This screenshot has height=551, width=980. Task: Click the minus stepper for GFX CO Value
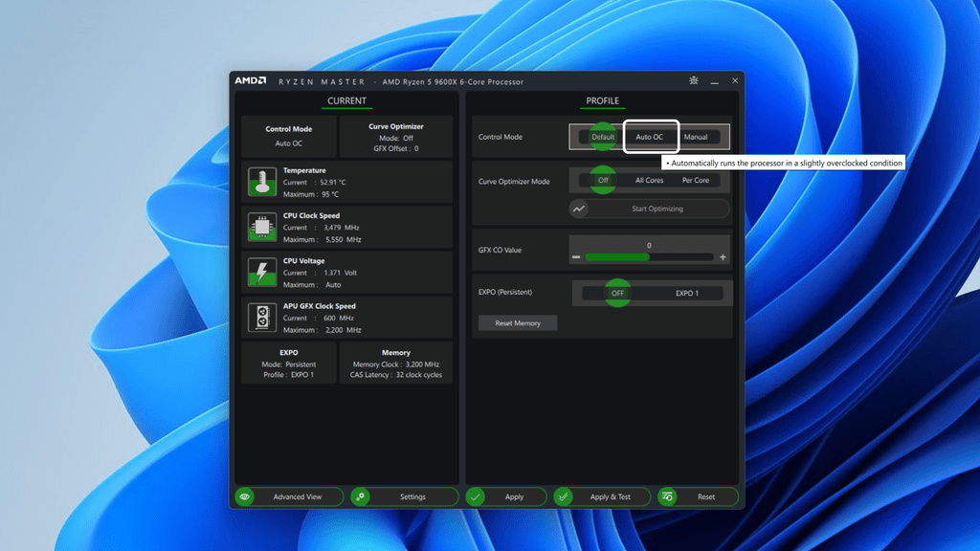click(576, 256)
